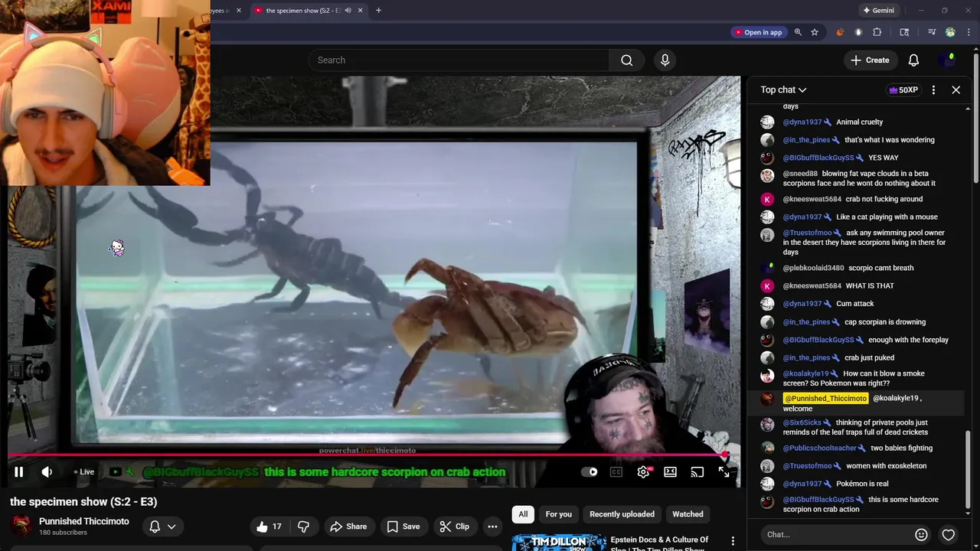
Task: Pause the live video
Action: [18, 472]
